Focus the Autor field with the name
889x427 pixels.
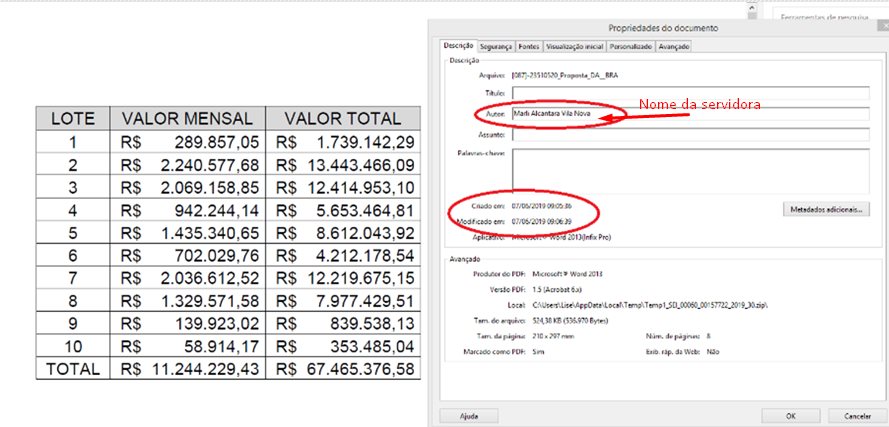pyautogui.click(x=689, y=114)
